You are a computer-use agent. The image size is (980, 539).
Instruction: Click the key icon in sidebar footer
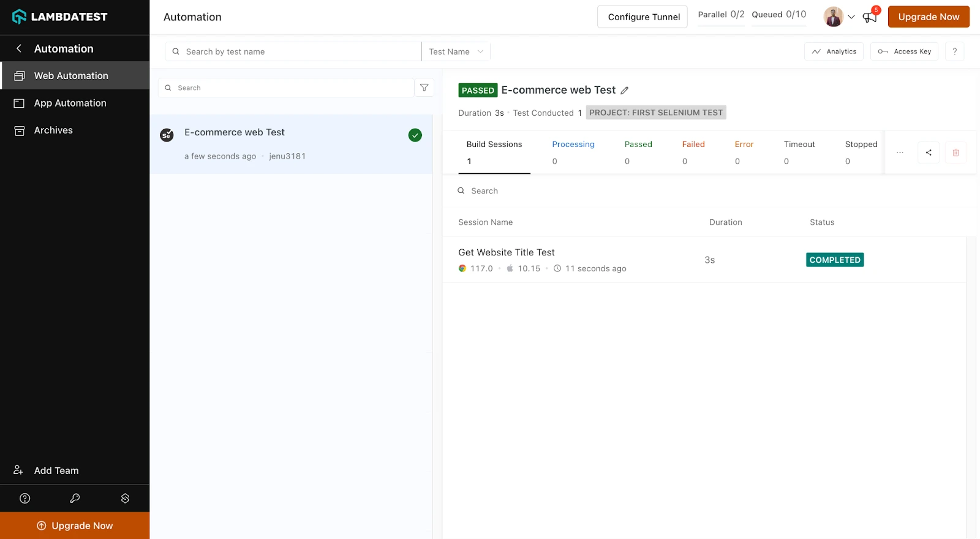click(x=75, y=499)
